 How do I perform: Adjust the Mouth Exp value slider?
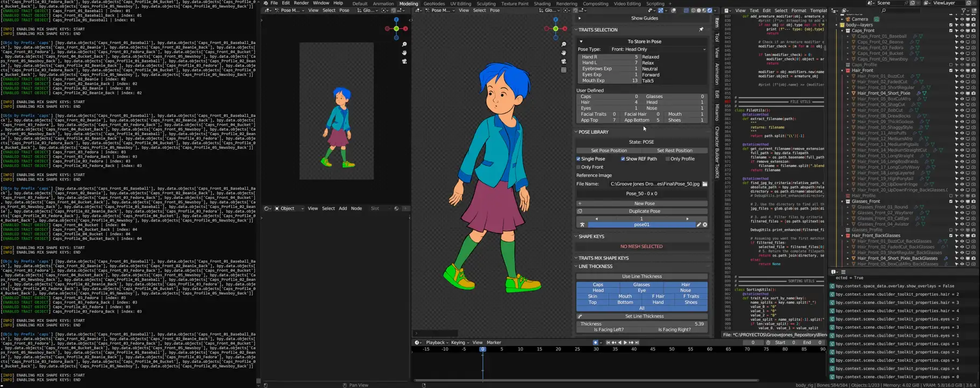point(608,81)
